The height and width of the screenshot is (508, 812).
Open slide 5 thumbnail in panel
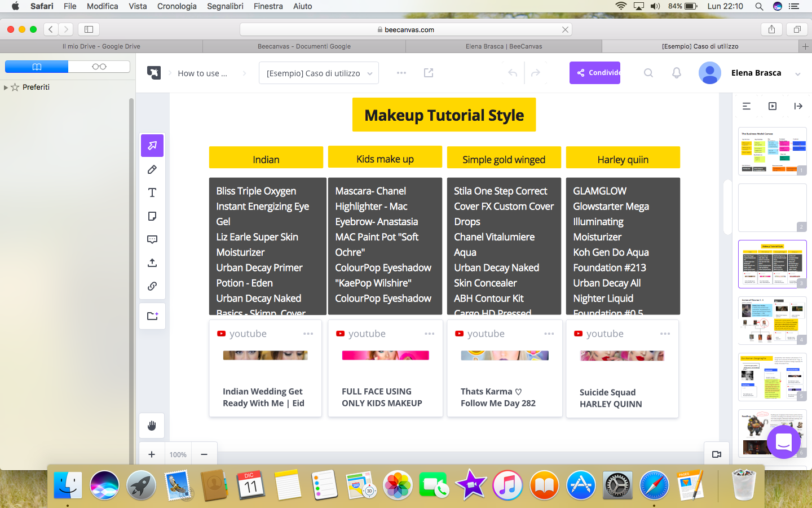(773, 377)
